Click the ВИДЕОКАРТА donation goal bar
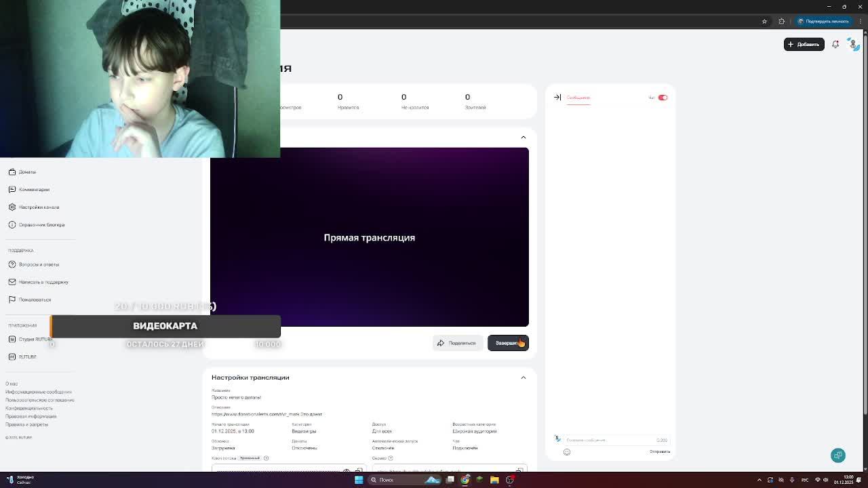 [x=165, y=326]
